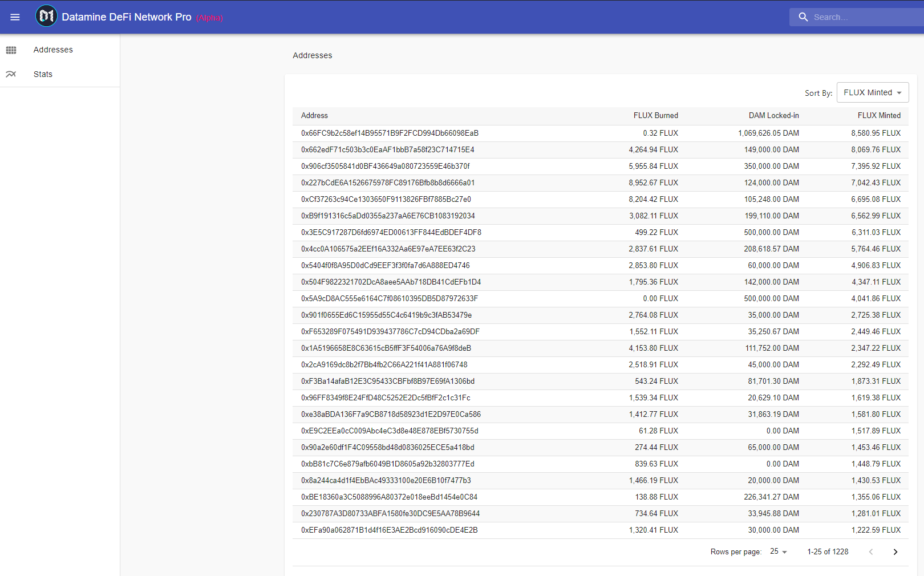Focus the Search input field
Image resolution: width=924 pixels, height=576 pixels.
pos(867,17)
